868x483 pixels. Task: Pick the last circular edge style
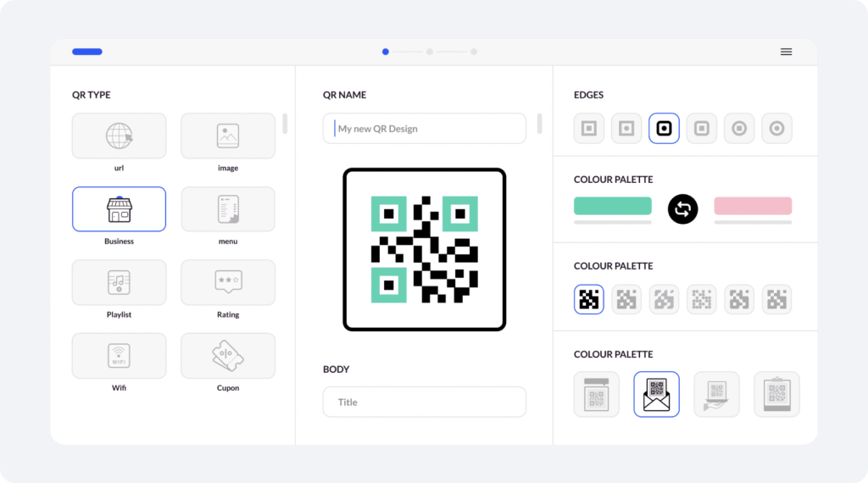(776, 128)
